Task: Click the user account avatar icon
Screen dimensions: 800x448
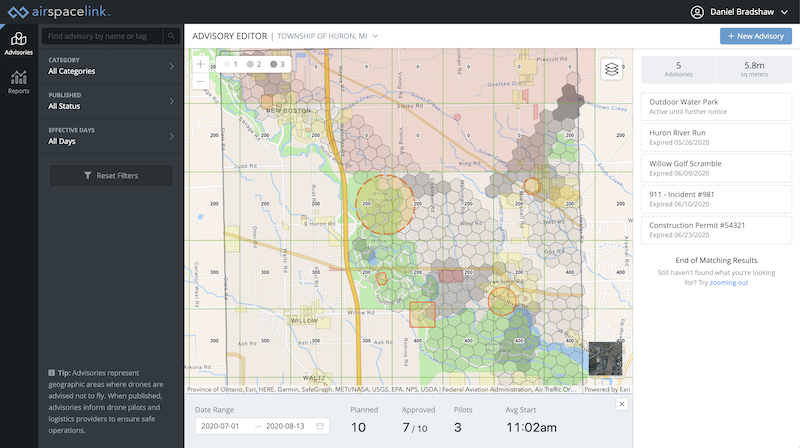Action: (x=697, y=12)
